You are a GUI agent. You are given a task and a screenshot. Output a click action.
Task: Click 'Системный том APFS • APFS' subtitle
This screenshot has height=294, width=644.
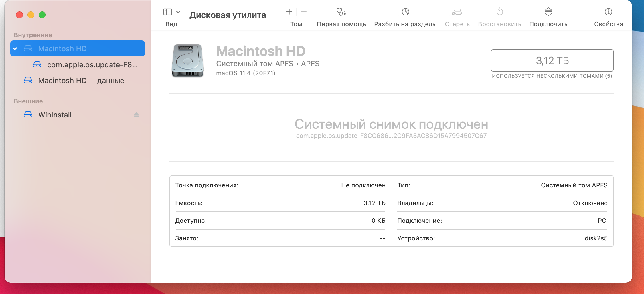point(268,64)
